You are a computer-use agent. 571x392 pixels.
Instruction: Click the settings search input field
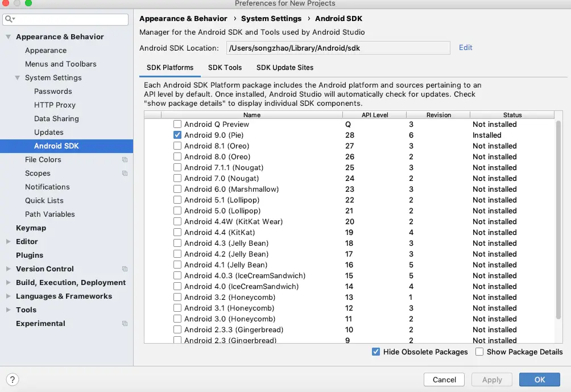coord(65,19)
